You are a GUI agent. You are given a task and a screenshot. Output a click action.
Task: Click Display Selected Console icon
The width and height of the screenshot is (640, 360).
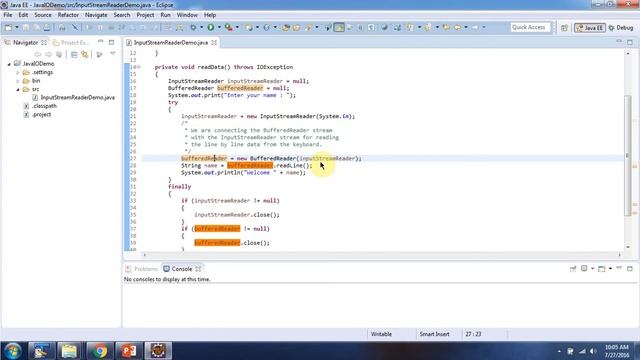[584, 269]
